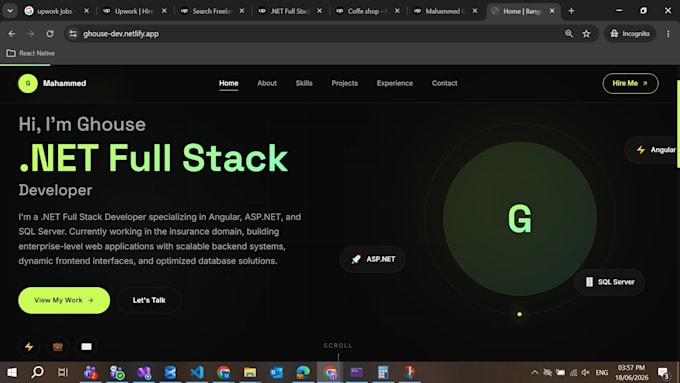Open a new tab with the plus icon
The image size is (680, 383).
coord(571,11)
